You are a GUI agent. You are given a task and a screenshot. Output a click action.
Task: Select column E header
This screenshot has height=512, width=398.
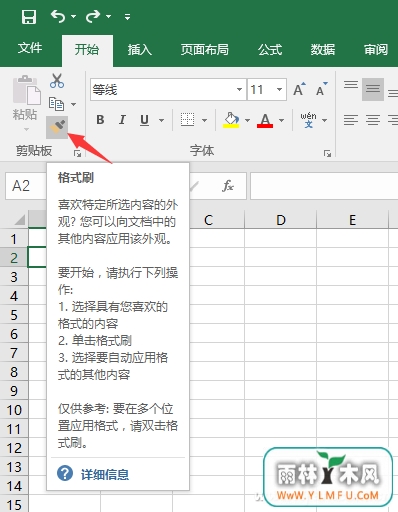[352, 220]
